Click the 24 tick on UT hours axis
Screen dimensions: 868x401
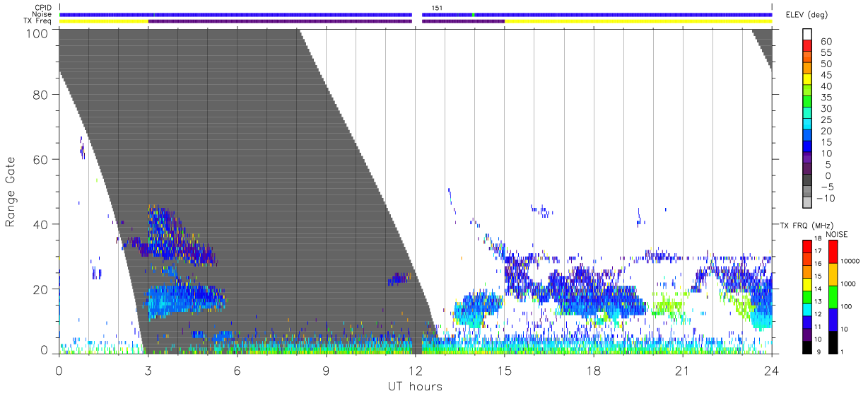[x=771, y=370]
